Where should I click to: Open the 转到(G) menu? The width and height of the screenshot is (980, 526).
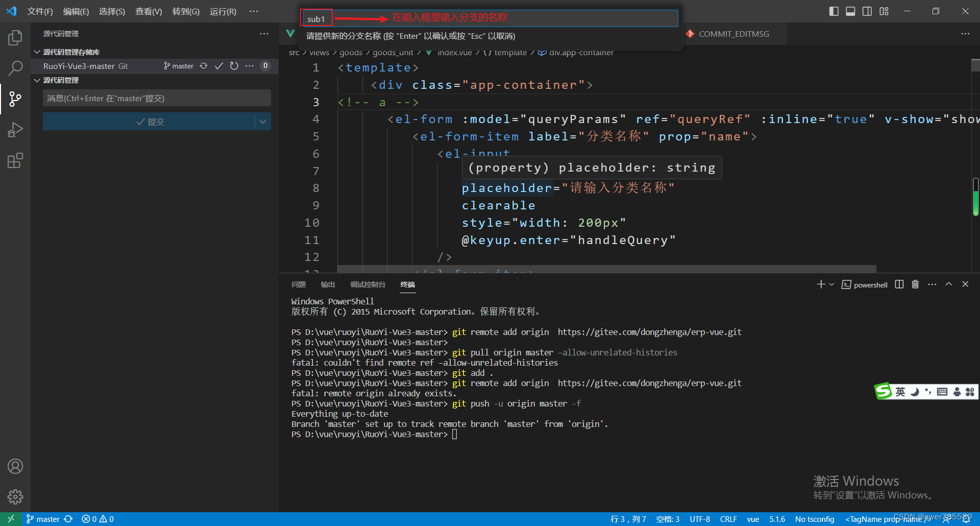[x=186, y=11]
